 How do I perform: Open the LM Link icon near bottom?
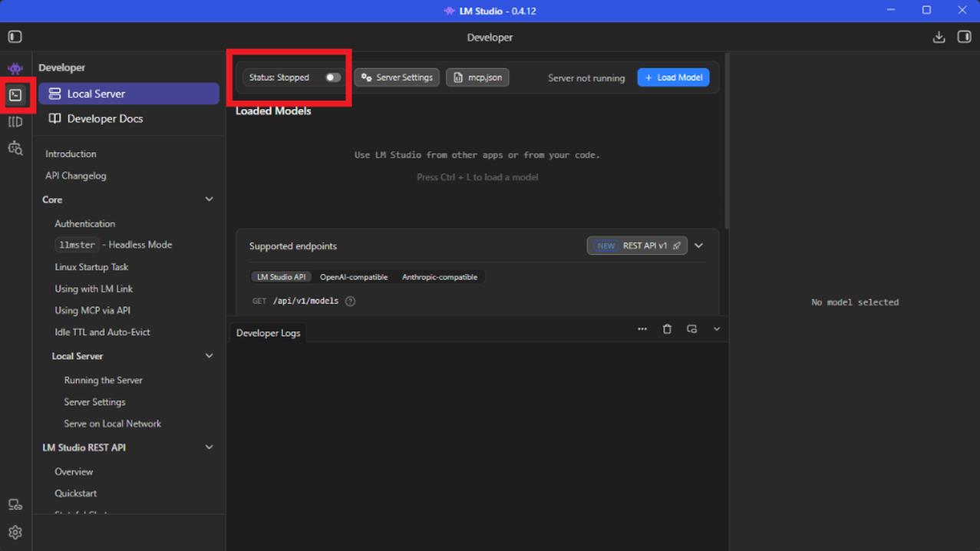[x=15, y=505]
